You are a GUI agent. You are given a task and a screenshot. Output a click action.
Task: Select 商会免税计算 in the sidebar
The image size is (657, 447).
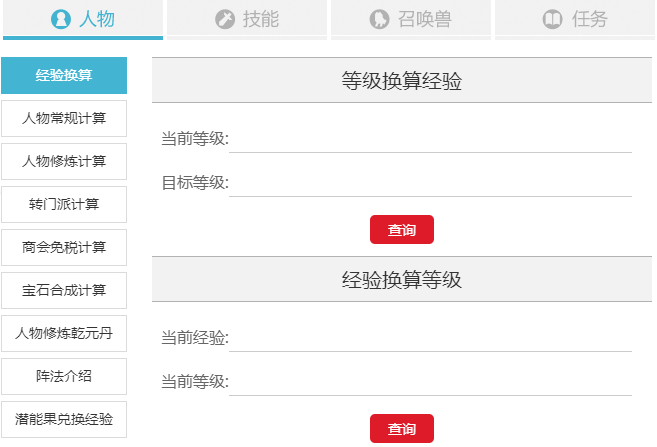coord(64,248)
